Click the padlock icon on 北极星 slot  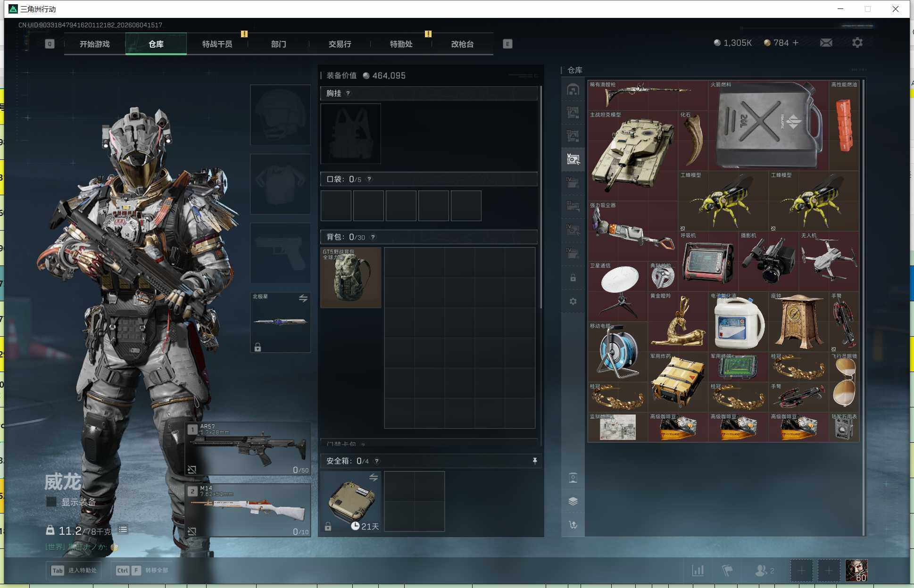[x=258, y=348]
